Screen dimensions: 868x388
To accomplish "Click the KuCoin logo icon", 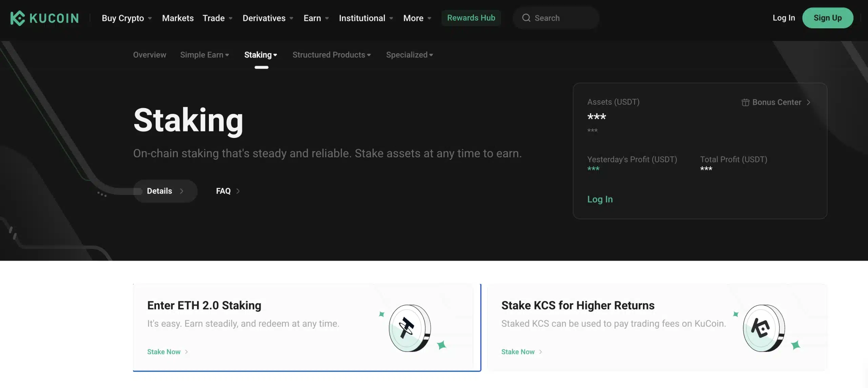I will pos(17,18).
